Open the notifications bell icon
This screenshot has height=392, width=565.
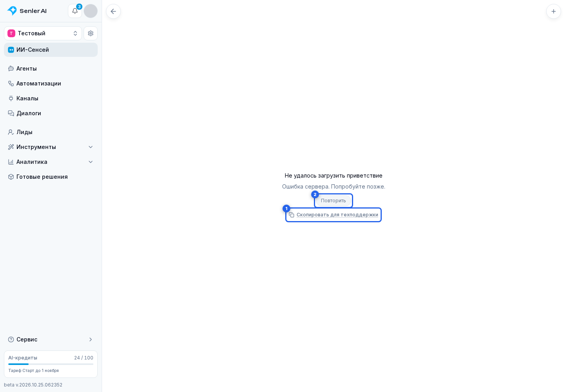75,11
